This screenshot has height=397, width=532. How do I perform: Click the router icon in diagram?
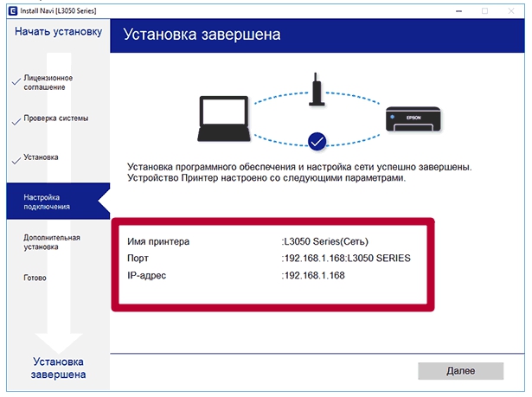[317, 89]
